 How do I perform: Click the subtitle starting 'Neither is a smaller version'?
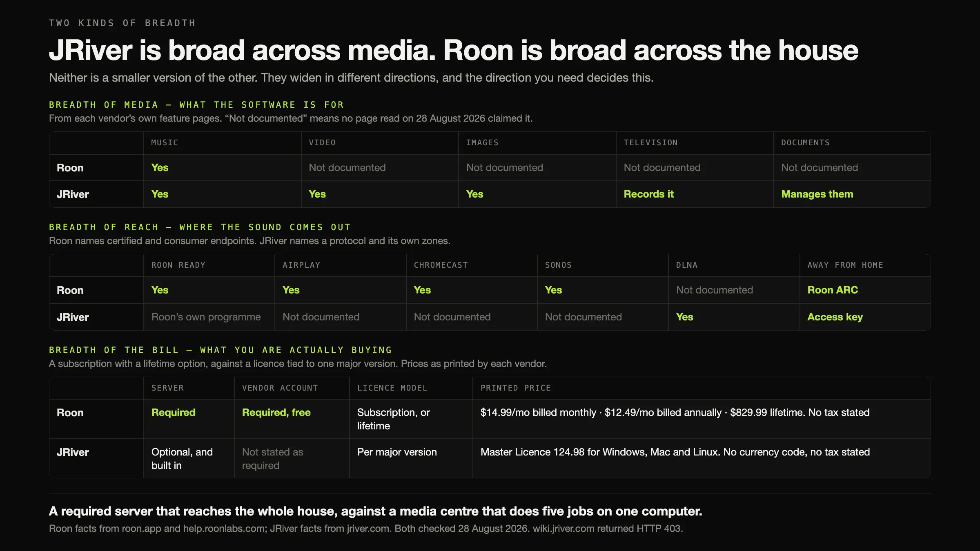point(351,78)
